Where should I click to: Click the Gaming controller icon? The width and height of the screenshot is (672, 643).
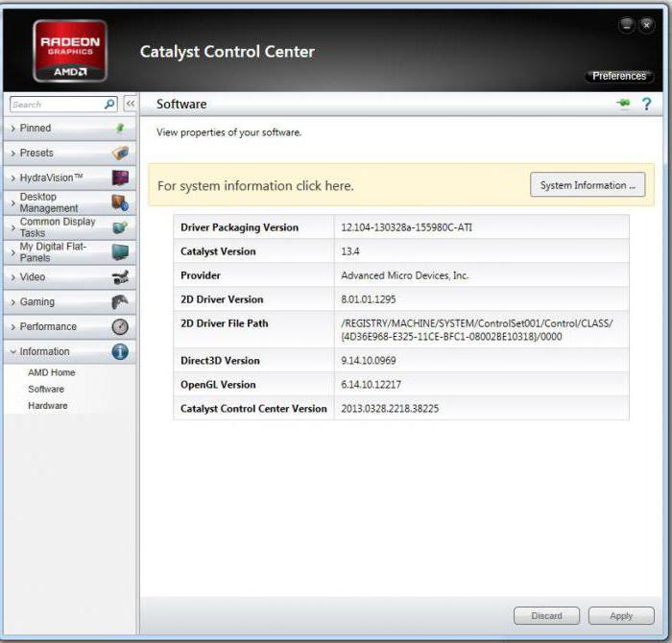(120, 301)
